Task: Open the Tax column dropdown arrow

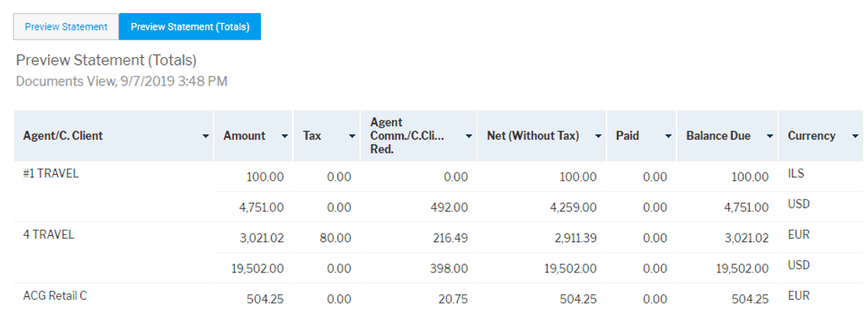Action: 352,137
